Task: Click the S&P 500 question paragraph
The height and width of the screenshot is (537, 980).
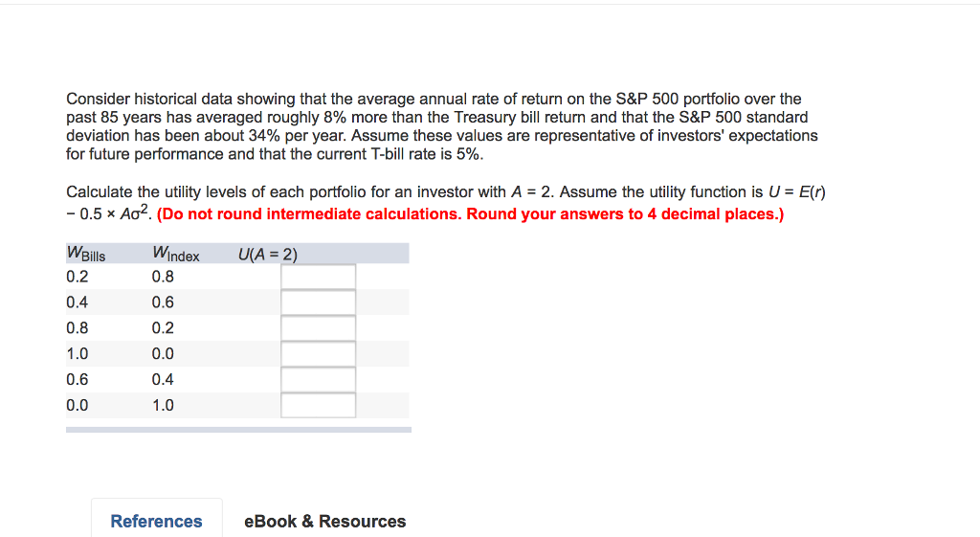Action: (442, 126)
